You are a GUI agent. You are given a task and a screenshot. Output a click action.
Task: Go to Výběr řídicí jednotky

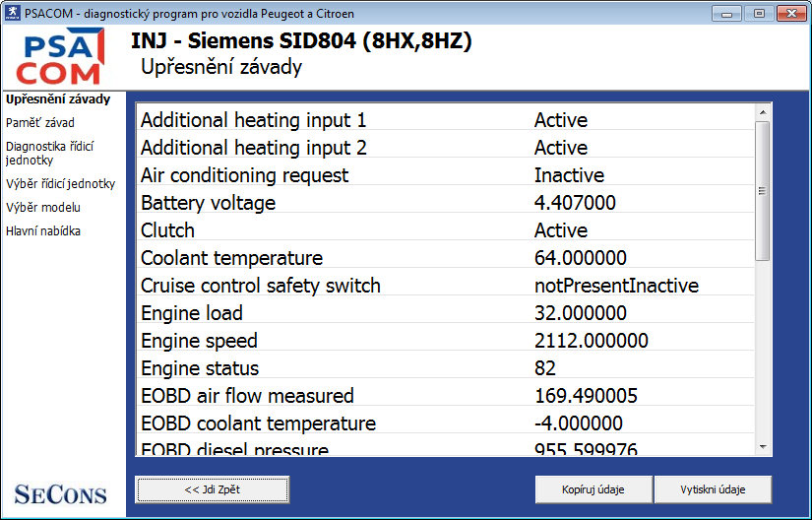coord(60,183)
